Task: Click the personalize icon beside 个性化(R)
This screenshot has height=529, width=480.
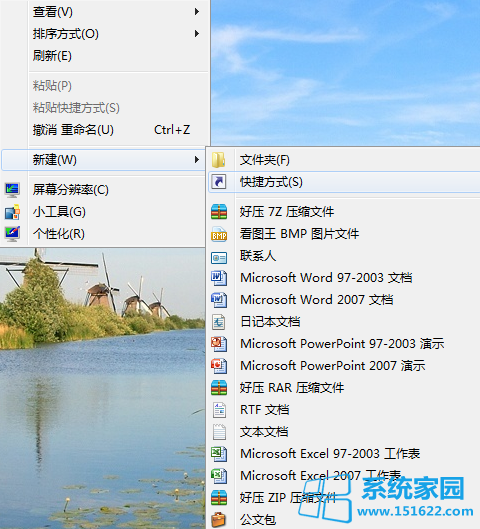Action: [12, 234]
